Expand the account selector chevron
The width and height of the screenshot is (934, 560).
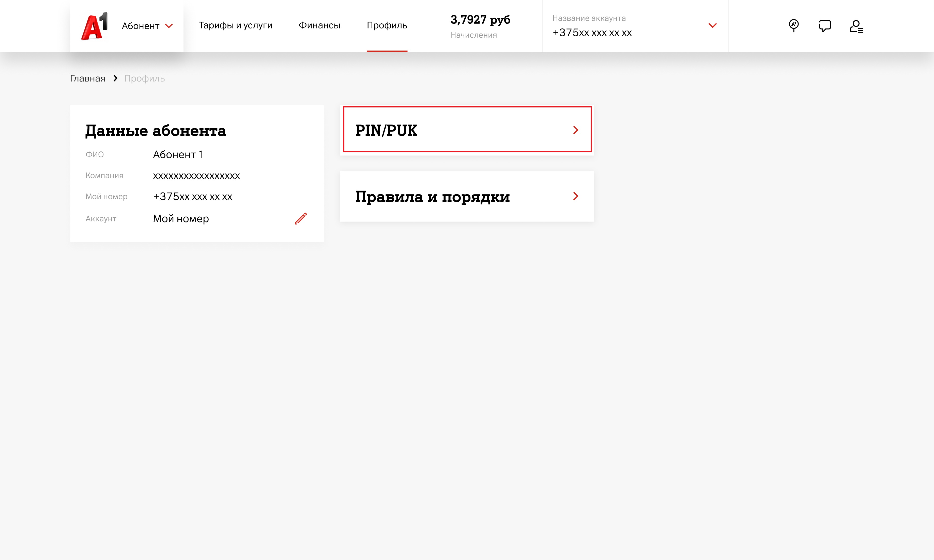tap(712, 26)
